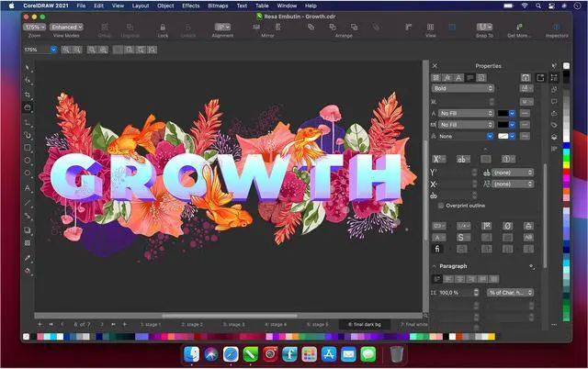Click Mirror horizontally icon in toolbar

tap(256, 27)
